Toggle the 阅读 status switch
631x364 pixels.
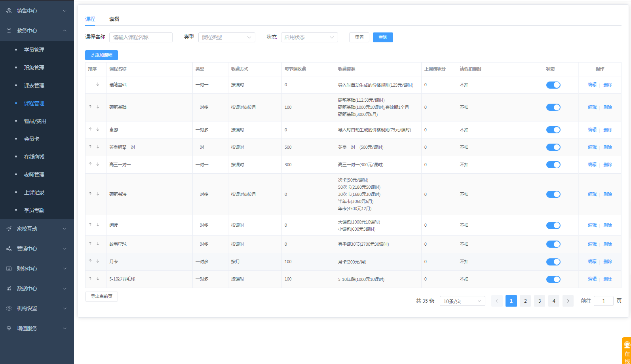click(x=553, y=226)
